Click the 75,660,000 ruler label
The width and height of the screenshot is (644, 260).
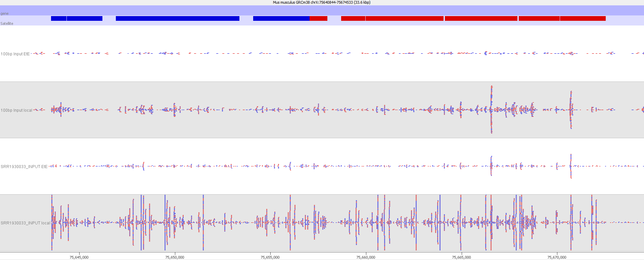tap(366, 257)
